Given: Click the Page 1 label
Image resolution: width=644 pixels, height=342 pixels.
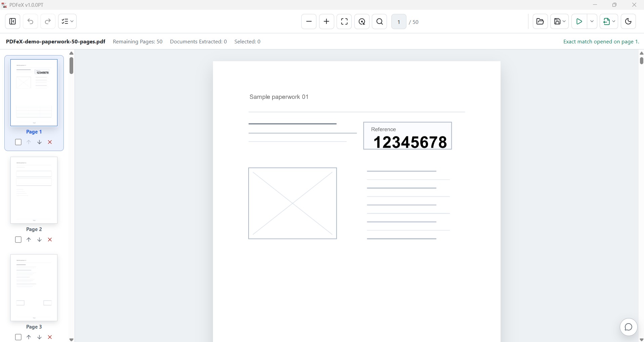Looking at the screenshot, I should (x=34, y=132).
